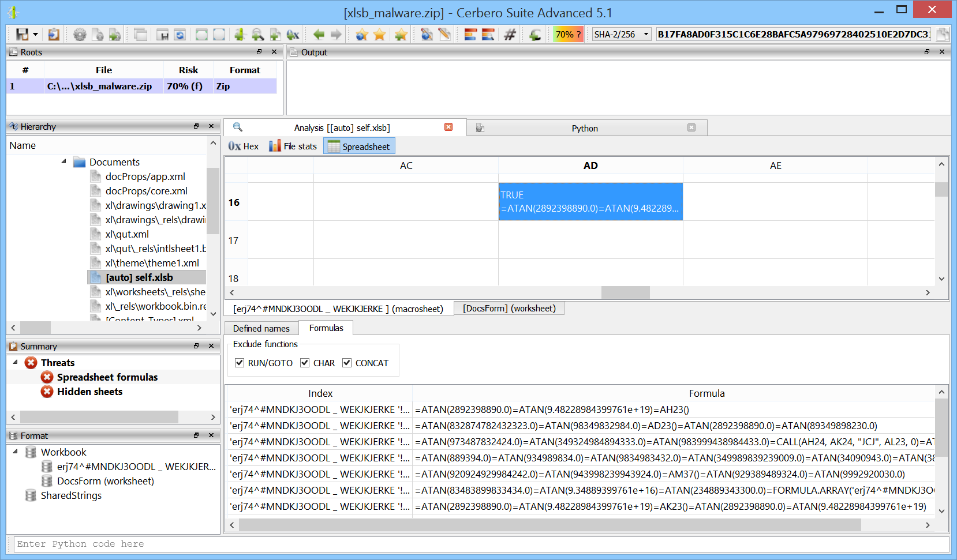This screenshot has height=560, width=957.
Task: Click the green 0x hex toolbar icon
Action: [293, 35]
